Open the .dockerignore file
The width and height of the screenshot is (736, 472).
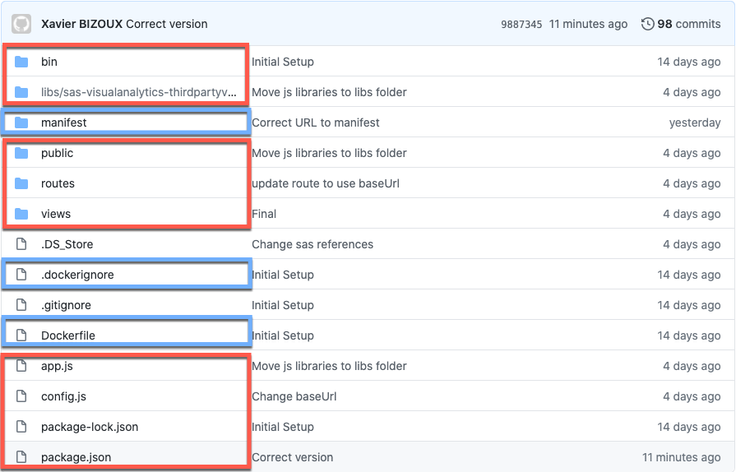click(x=84, y=275)
